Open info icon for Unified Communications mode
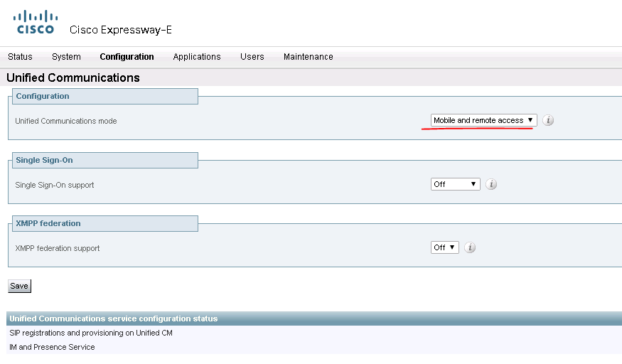622x364 pixels. (x=548, y=120)
